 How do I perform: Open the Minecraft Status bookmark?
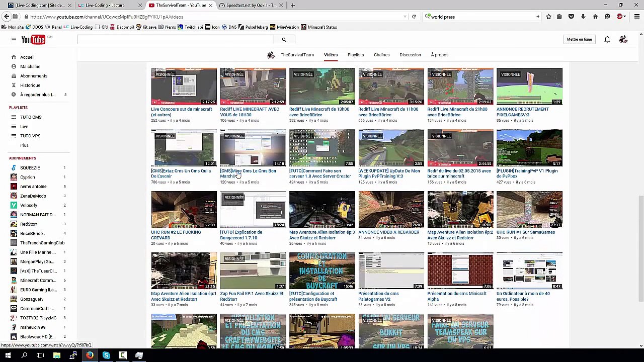[x=318, y=27]
